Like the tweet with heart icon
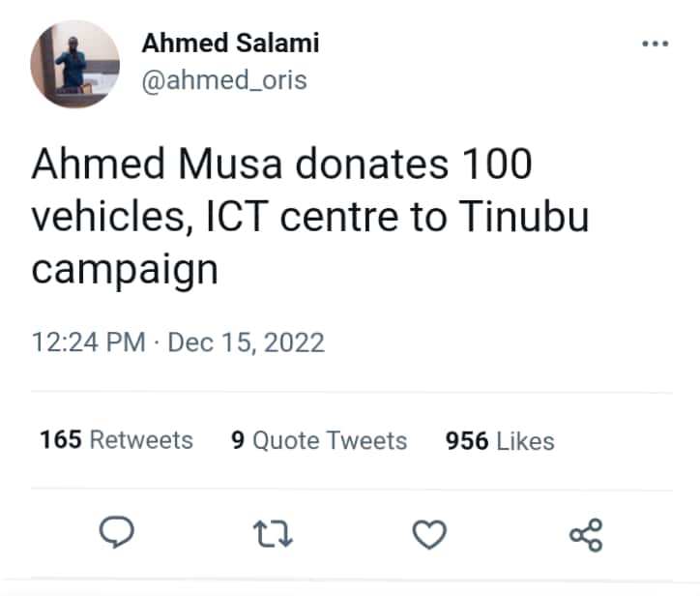Screen dimensions: 700x596 429,534
